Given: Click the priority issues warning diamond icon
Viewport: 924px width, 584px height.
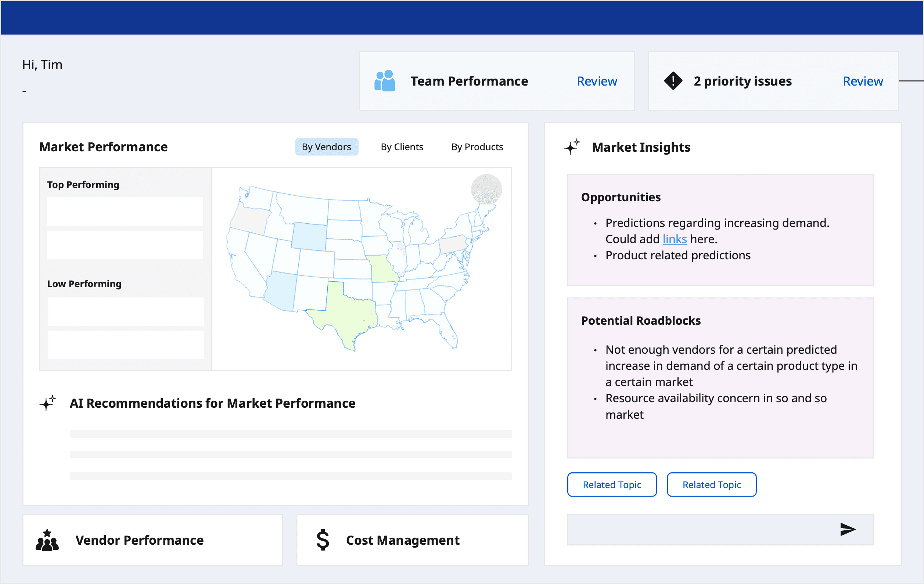Looking at the screenshot, I should coord(673,81).
